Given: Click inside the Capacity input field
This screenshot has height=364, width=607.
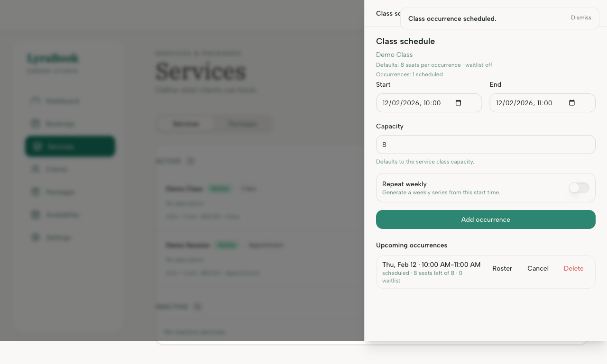Looking at the screenshot, I should [x=486, y=145].
